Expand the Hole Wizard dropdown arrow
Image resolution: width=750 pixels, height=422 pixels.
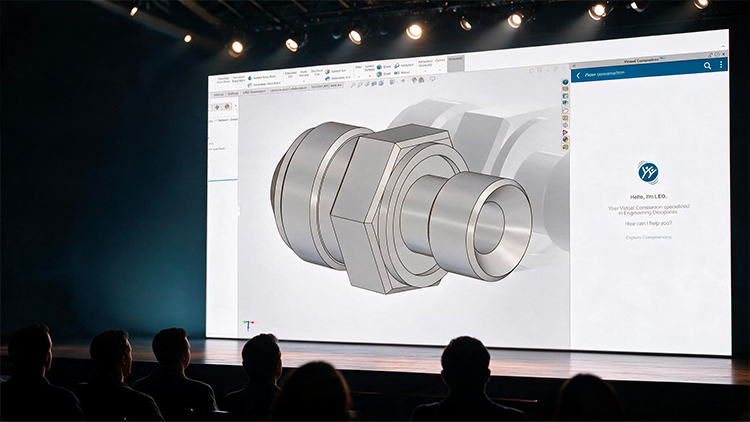304,81
